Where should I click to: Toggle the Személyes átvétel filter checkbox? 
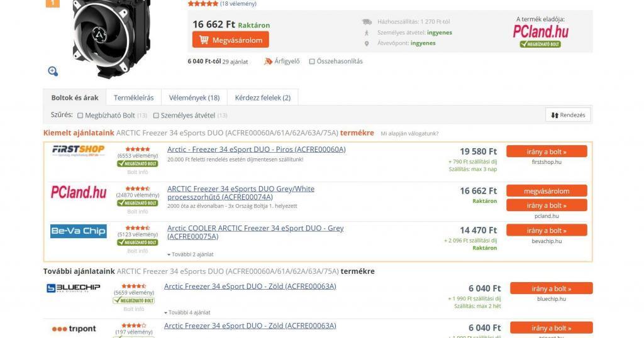pyautogui.click(x=156, y=116)
